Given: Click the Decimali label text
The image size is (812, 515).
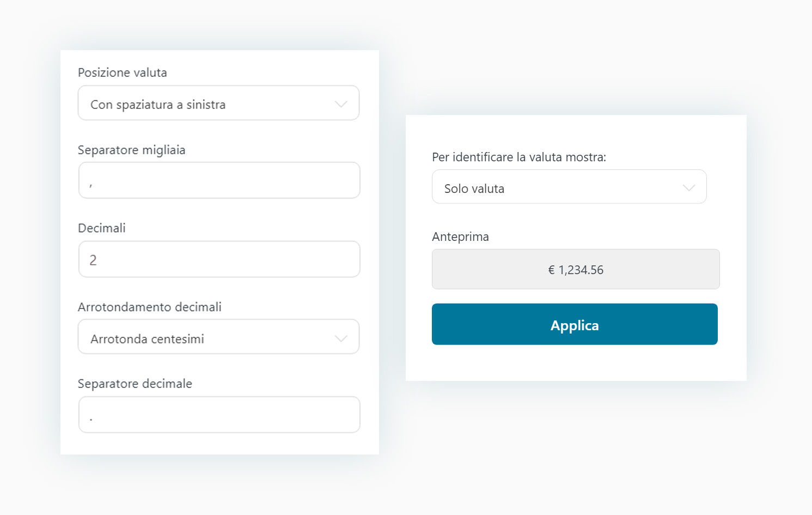Looking at the screenshot, I should click(102, 228).
